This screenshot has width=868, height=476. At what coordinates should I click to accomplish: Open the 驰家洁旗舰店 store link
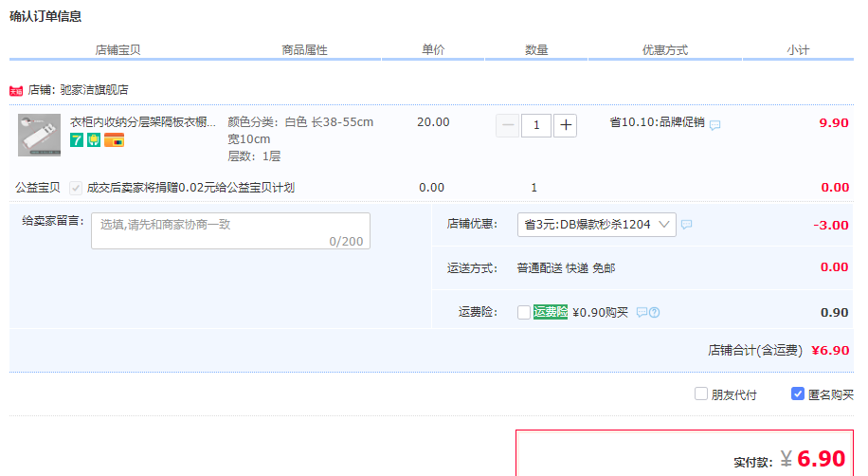click(x=94, y=90)
